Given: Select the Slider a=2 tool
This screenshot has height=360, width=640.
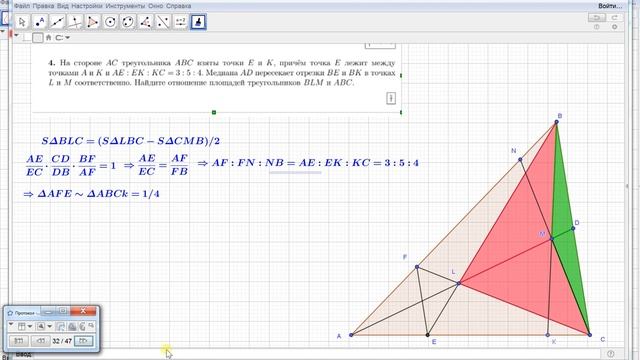Looking at the screenshot, I should 180,22.
